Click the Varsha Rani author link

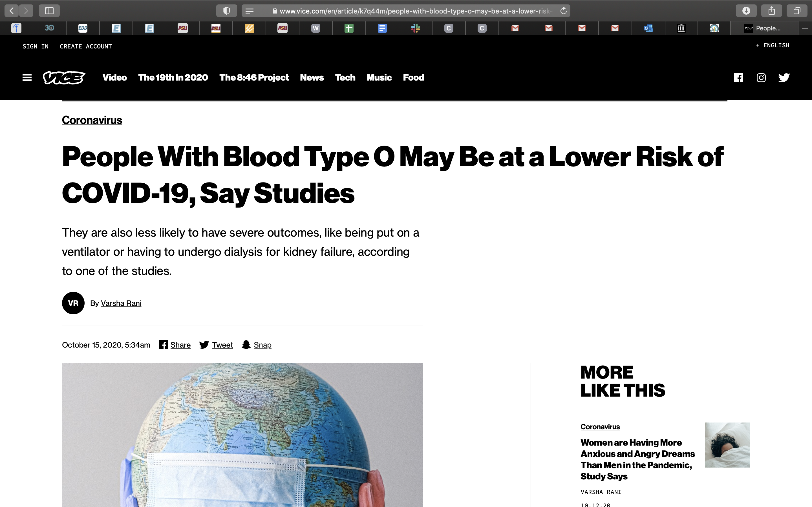[x=121, y=303]
